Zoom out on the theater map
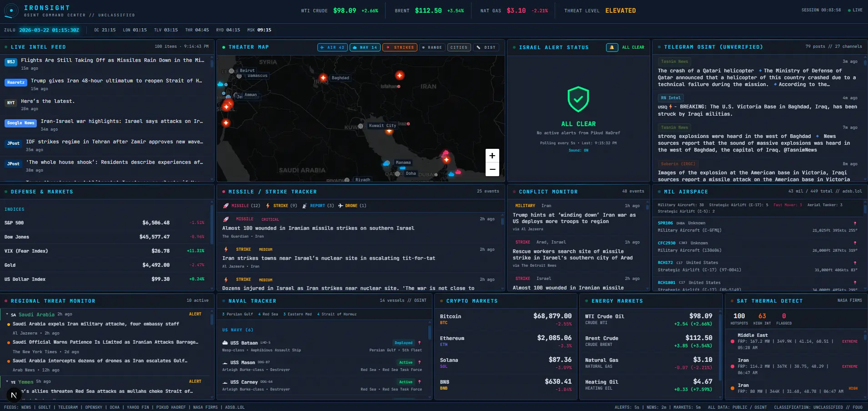The image size is (868, 411). (x=492, y=169)
